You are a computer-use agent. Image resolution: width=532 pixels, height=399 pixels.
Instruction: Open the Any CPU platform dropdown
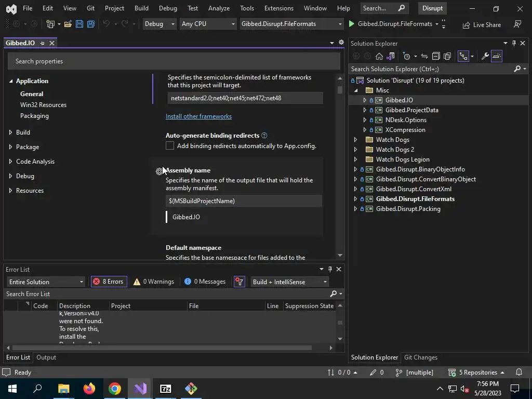click(208, 24)
